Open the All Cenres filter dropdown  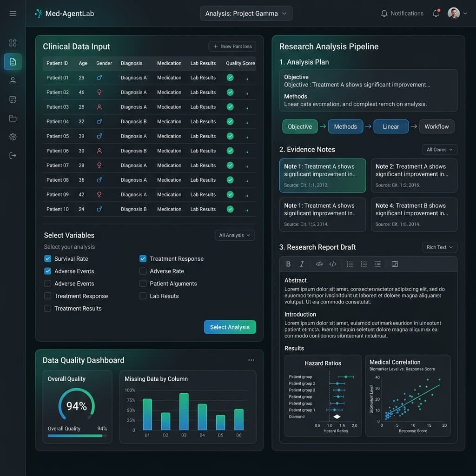(x=440, y=150)
